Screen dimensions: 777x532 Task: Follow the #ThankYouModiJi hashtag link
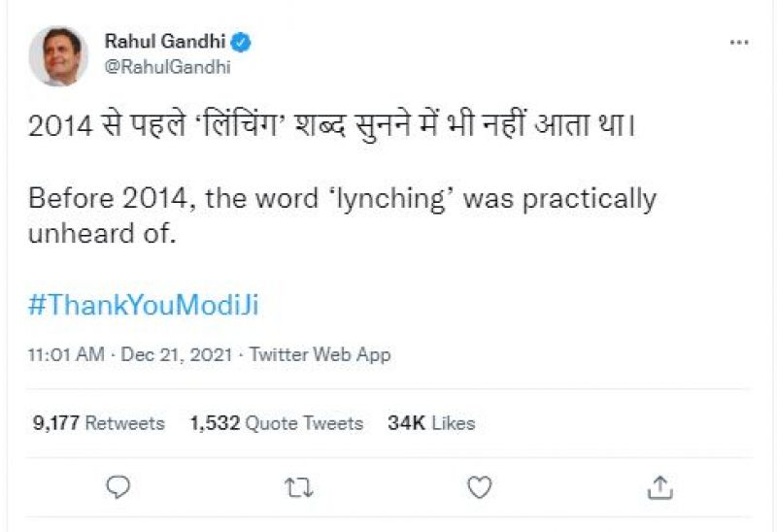click(144, 306)
